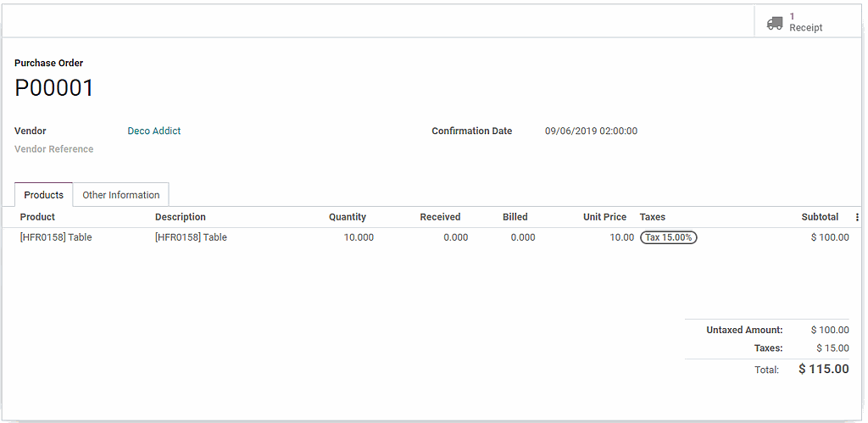Click the Received column header

pyautogui.click(x=440, y=217)
